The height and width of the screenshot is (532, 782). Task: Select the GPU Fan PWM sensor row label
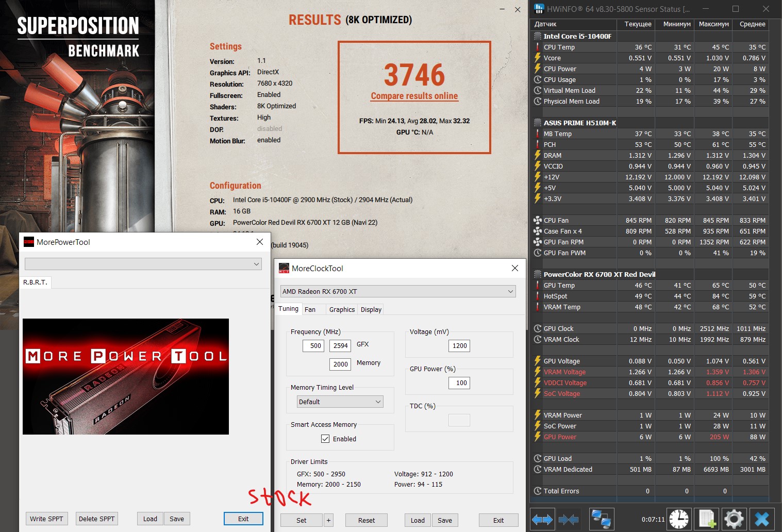pyautogui.click(x=564, y=253)
